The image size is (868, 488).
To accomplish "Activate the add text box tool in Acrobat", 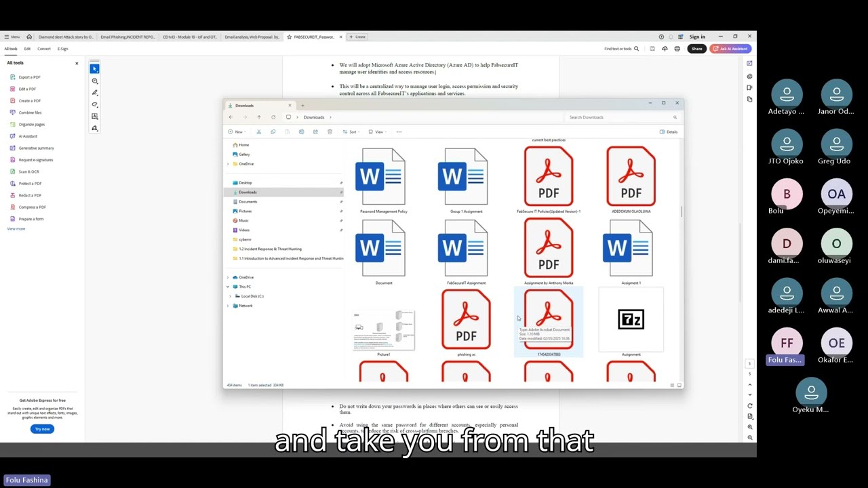I will 94,117.
